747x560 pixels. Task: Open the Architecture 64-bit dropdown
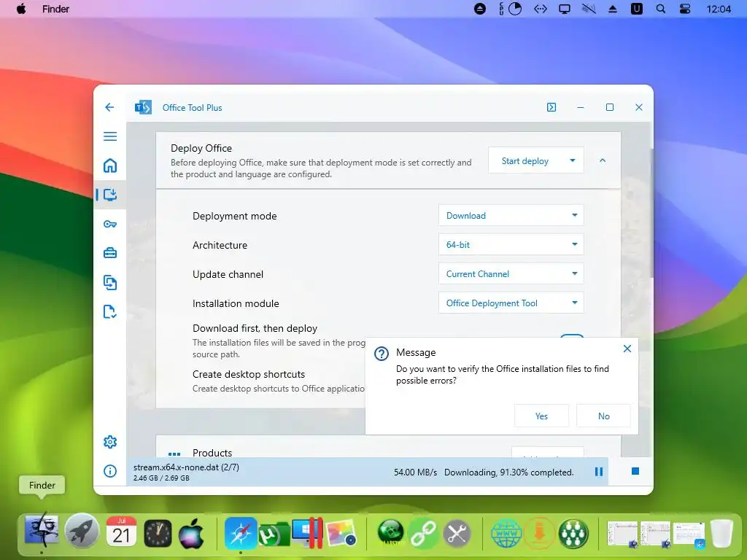[x=511, y=244]
